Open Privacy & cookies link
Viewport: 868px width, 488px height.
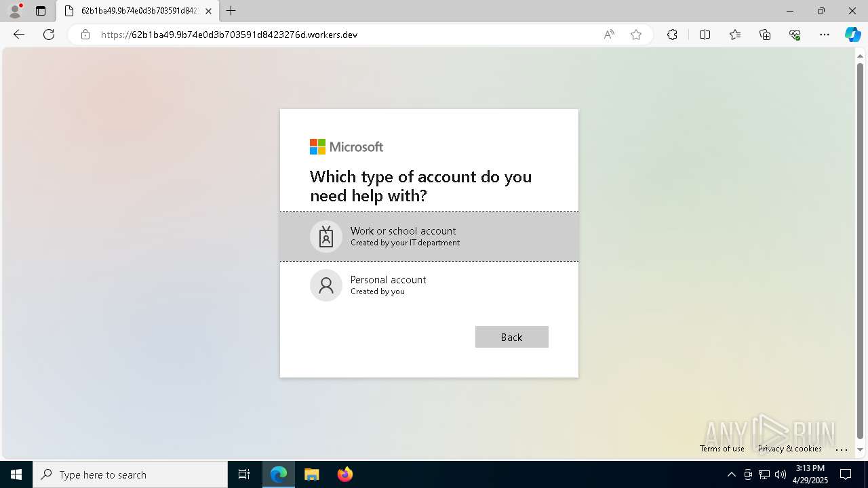point(790,449)
